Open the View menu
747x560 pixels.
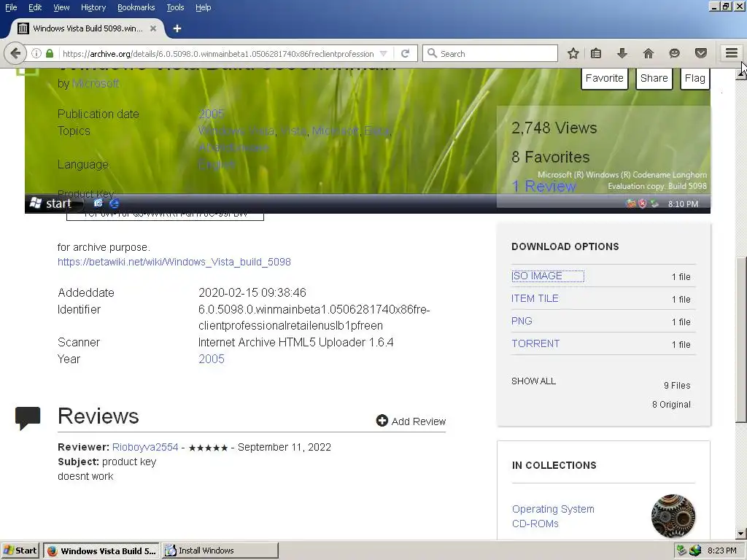(x=61, y=7)
